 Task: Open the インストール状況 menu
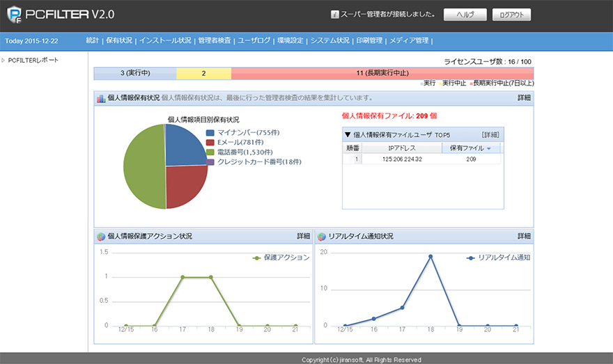tap(165, 41)
